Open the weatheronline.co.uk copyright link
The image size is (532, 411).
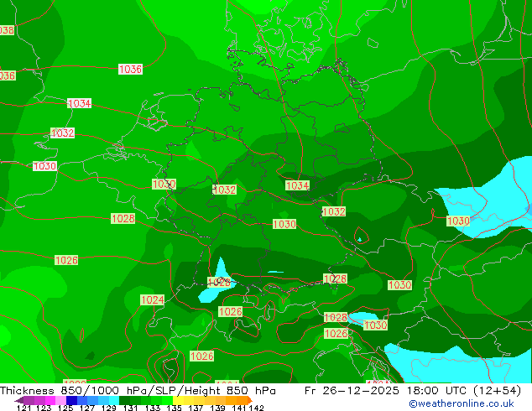[x=462, y=403]
